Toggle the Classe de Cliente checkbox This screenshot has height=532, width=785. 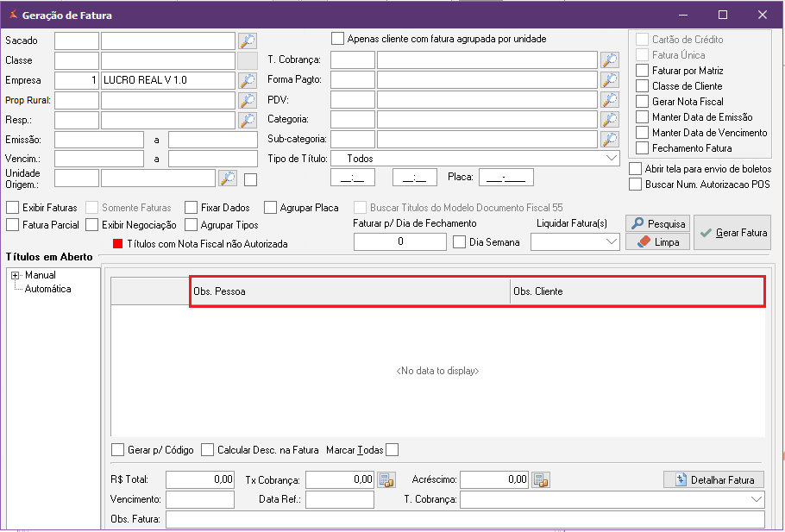click(642, 86)
